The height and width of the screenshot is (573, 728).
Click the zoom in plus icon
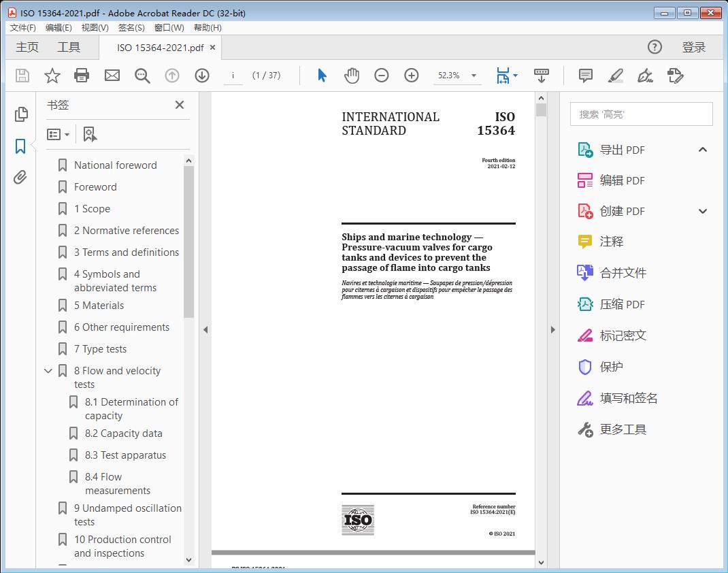tap(412, 76)
